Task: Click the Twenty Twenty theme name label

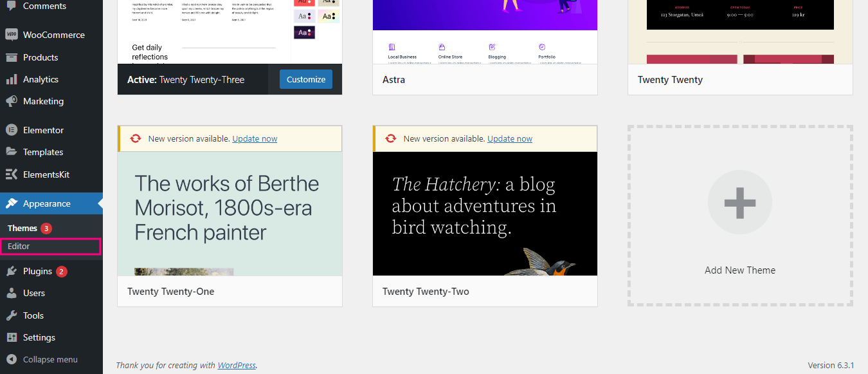Action: tap(670, 80)
